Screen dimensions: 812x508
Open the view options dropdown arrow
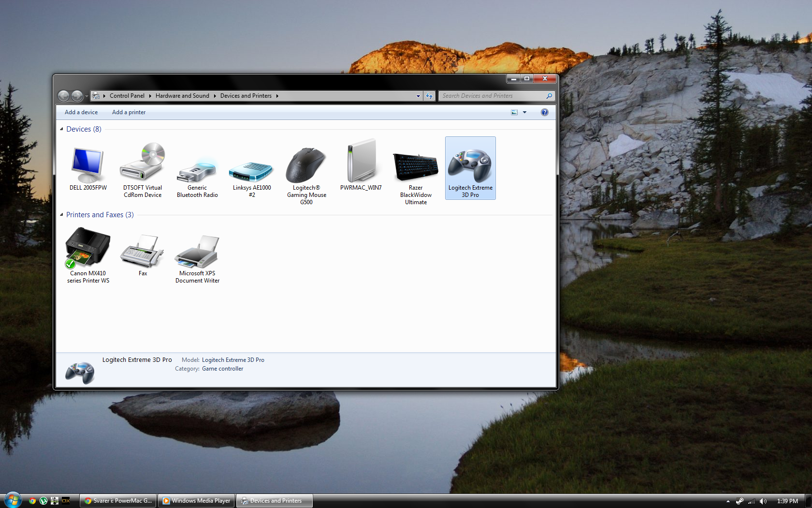pyautogui.click(x=524, y=112)
